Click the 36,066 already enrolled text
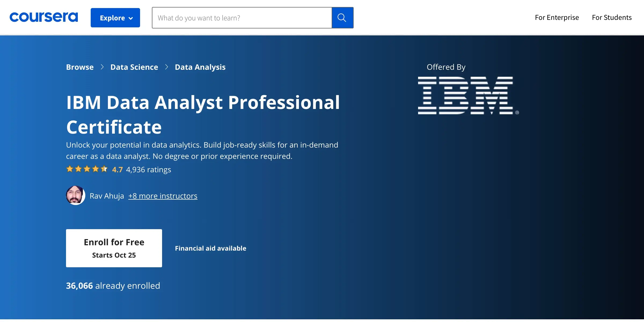The width and height of the screenshot is (644, 322). 113,286
